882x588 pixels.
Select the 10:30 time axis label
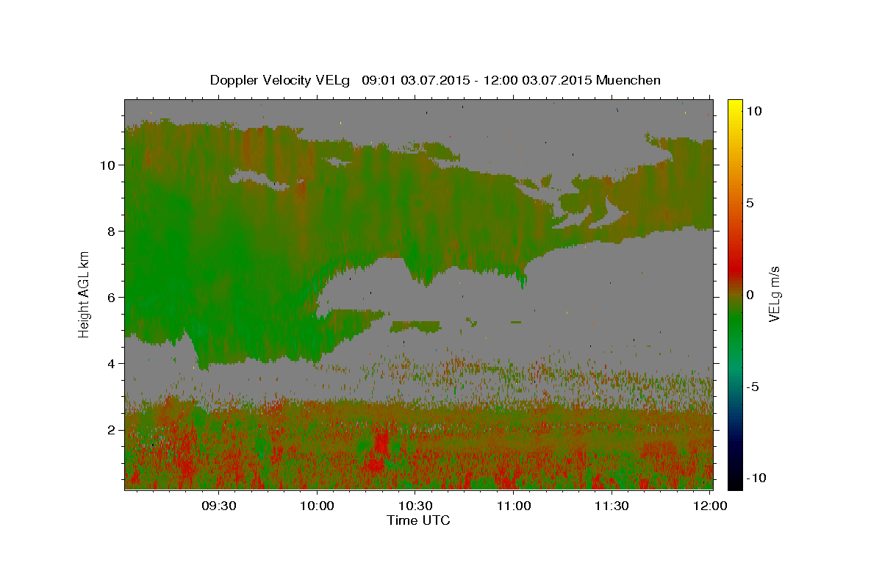(x=415, y=506)
